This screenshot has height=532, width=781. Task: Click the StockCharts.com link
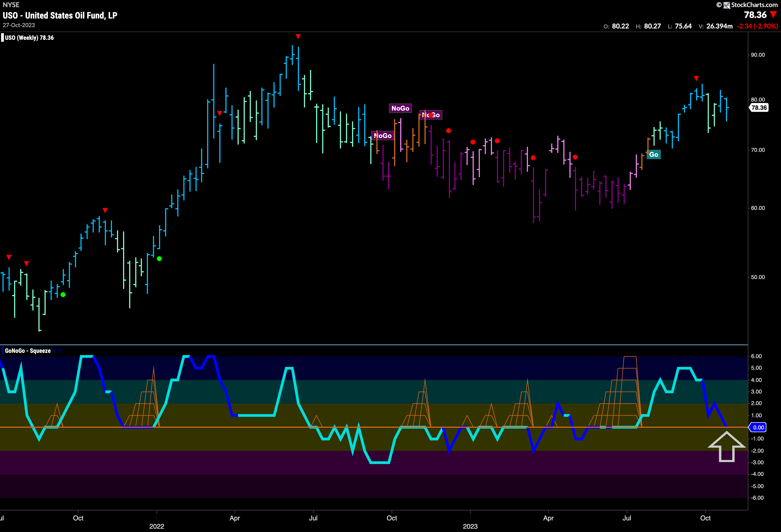tap(754, 5)
